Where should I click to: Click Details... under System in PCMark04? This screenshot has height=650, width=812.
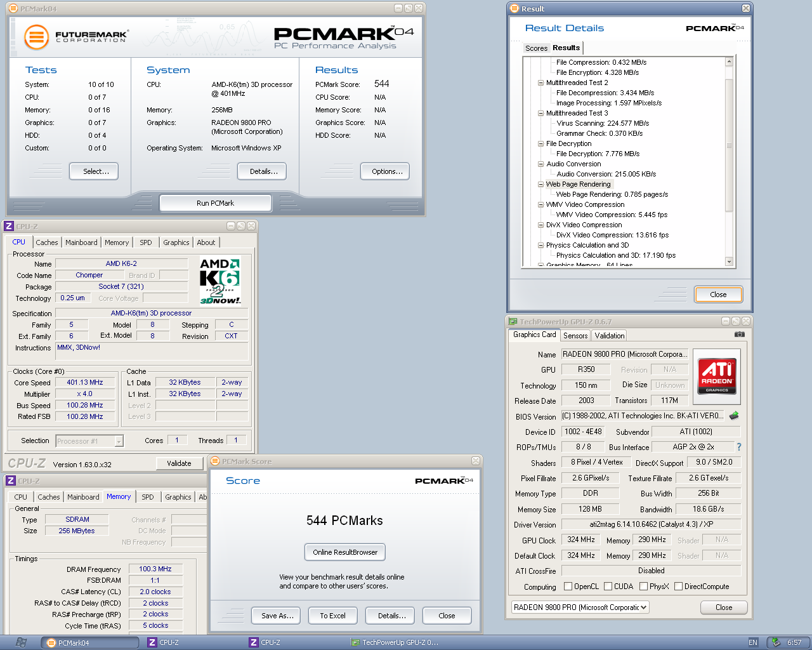263,171
